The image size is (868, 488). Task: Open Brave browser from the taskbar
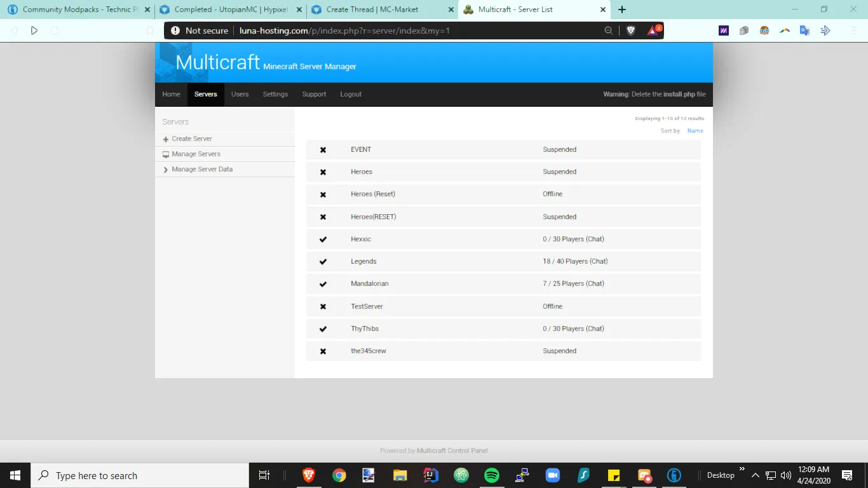[309, 475]
